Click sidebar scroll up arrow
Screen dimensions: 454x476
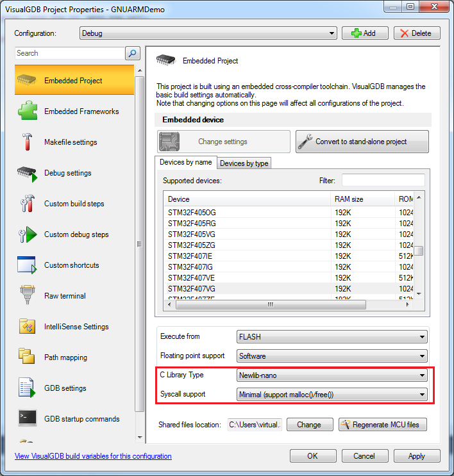pos(140,70)
